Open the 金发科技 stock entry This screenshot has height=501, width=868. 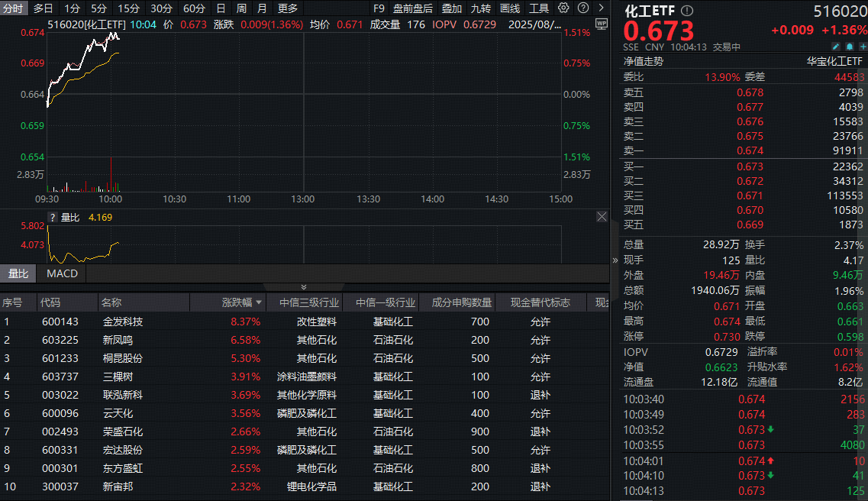[122, 322]
